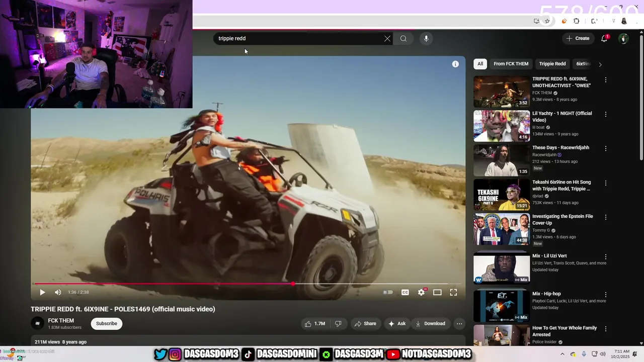This screenshot has width=644, height=362.
Task: Like the video (1.7M)
Action: tap(314, 324)
